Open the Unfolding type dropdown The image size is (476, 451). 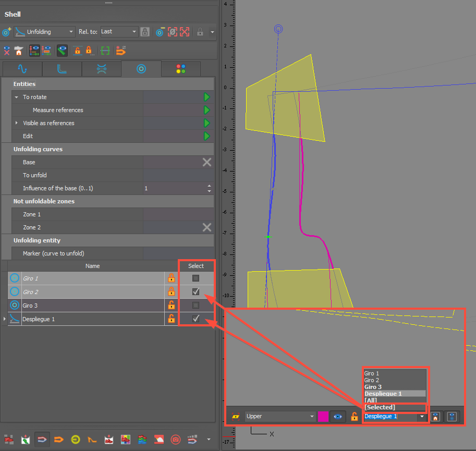pos(44,32)
